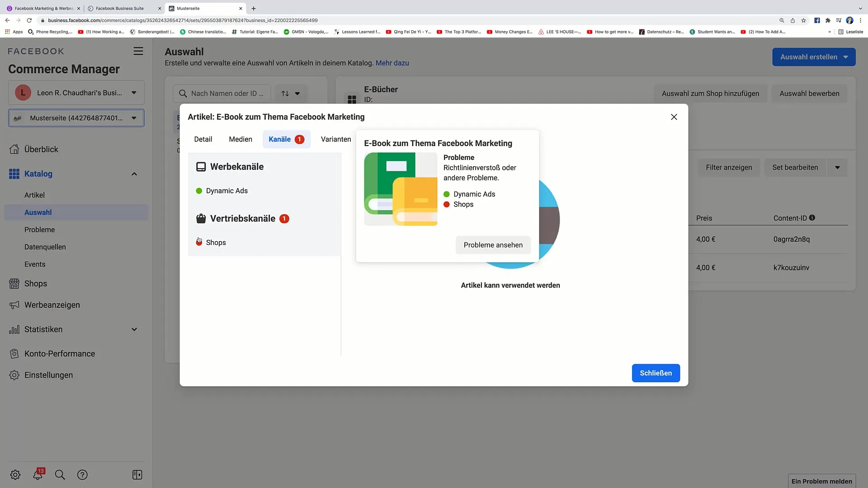The height and width of the screenshot is (488, 868).
Task: Open browser extensions puzzle icon
Action: tap(828, 20)
